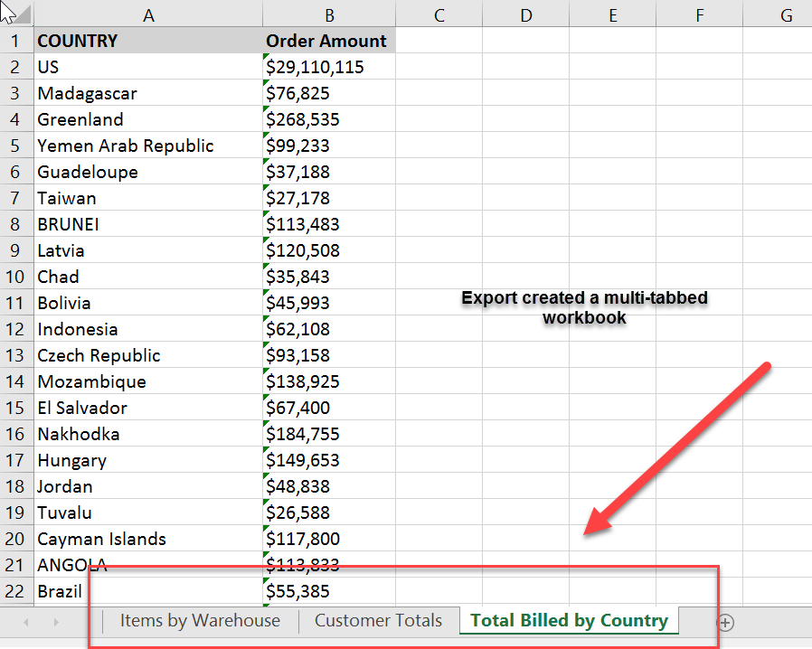Select the $45,993 amount cell

pyautogui.click(x=329, y=303)
